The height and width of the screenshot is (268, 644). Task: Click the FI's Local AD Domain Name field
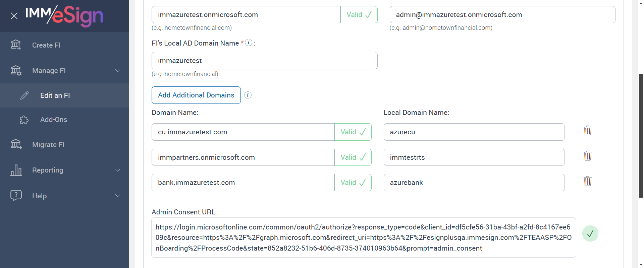point(264,61)
